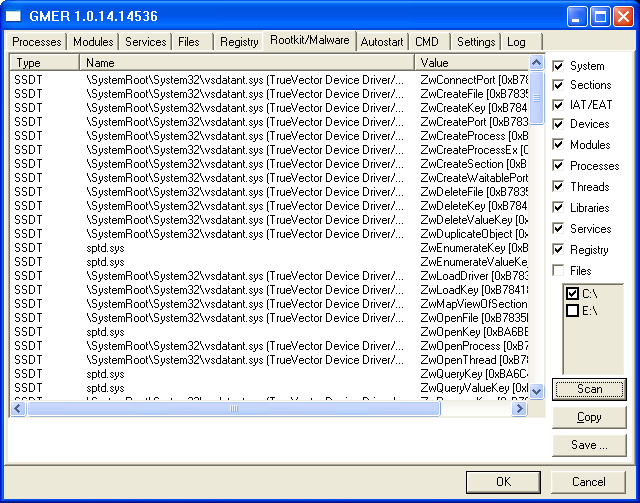Select the ZwCreateProcessEx row
This screenshot has width=640, height=503.
(x=269, y=150)
